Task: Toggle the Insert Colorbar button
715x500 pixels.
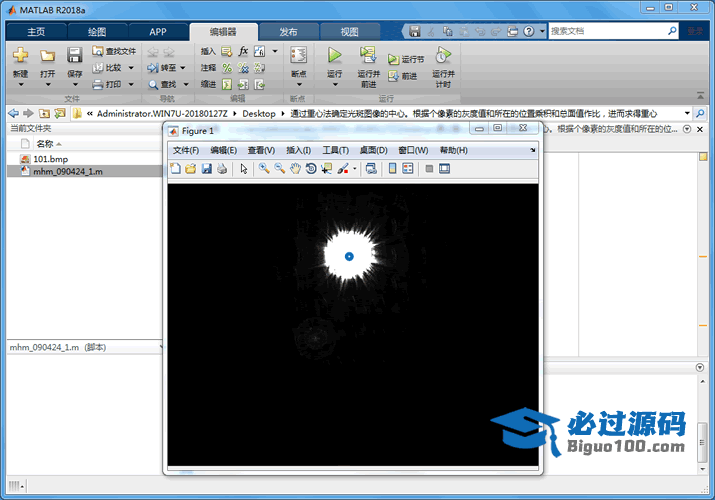Action: tap(392, 169)
